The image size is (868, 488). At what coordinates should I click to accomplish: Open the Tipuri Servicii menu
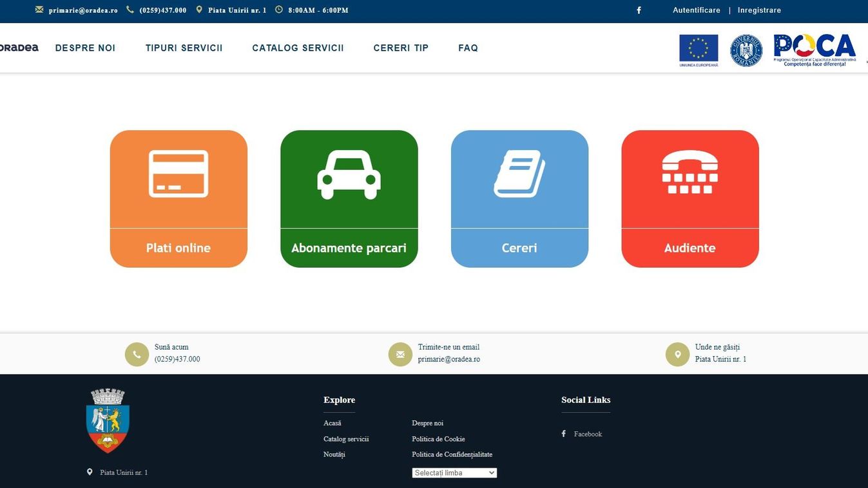[184, 48]
